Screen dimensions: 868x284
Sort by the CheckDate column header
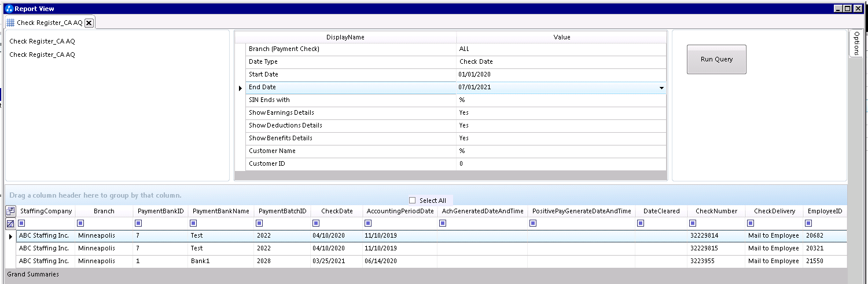point(337,211)
